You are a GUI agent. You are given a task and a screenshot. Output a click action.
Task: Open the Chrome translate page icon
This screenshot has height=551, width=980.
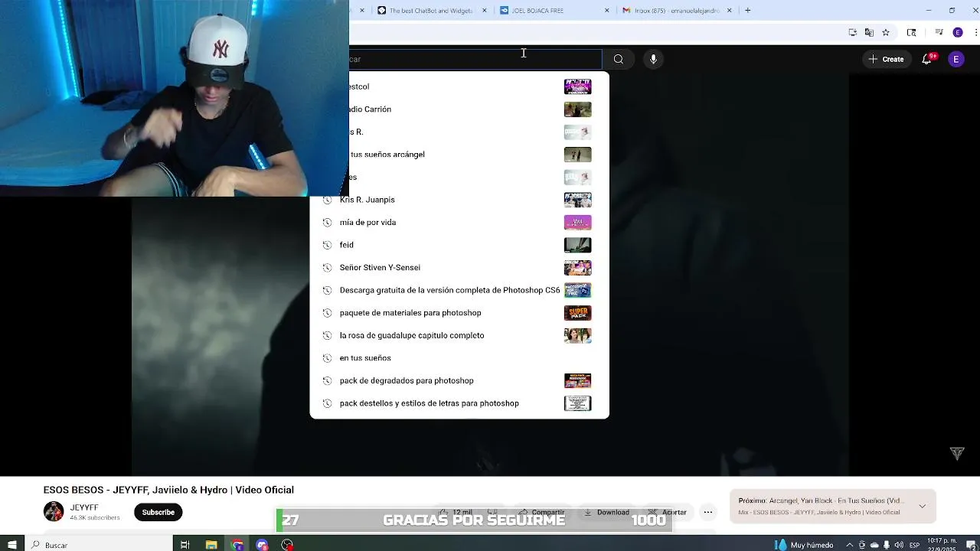click(x=869, y=32)
